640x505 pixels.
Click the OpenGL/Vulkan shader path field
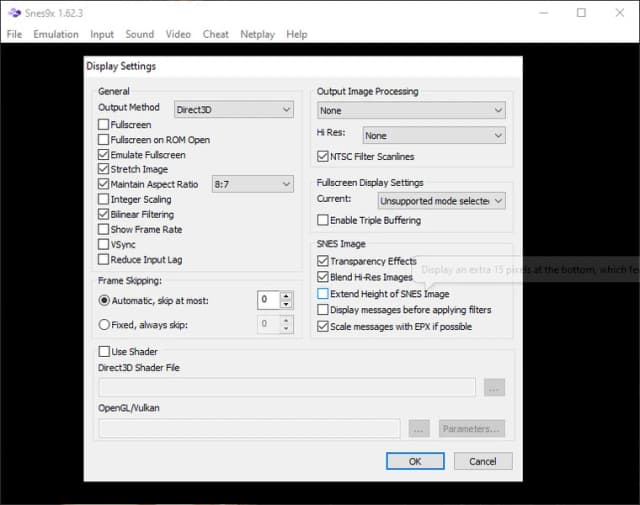[x=249, y=428]
